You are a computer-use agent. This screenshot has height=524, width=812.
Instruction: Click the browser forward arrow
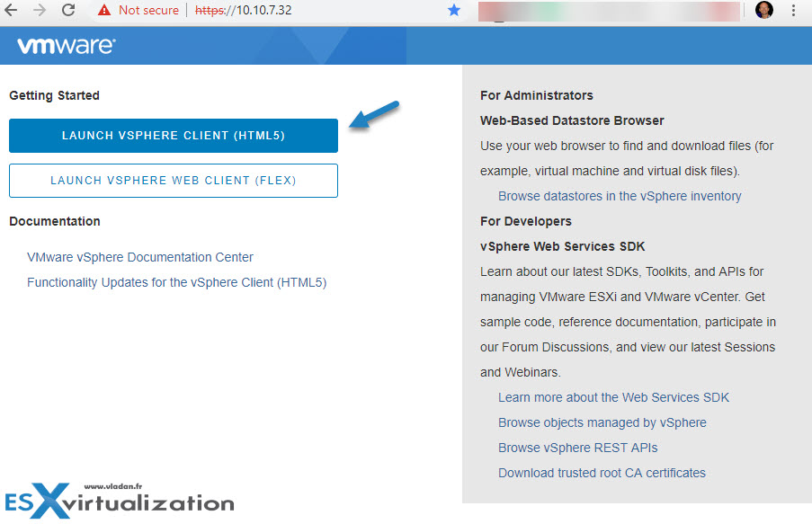[x=40, y=10]
